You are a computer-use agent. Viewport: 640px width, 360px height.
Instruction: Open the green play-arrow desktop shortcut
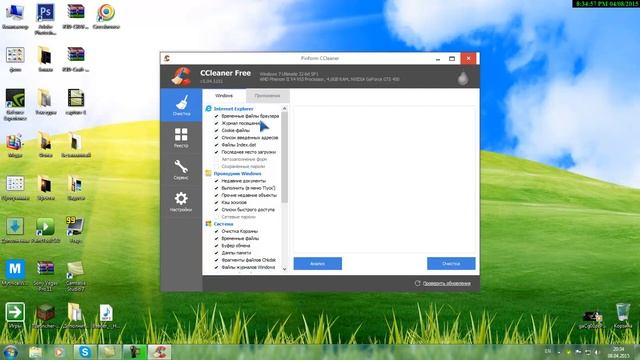click(x=45, y=229)
